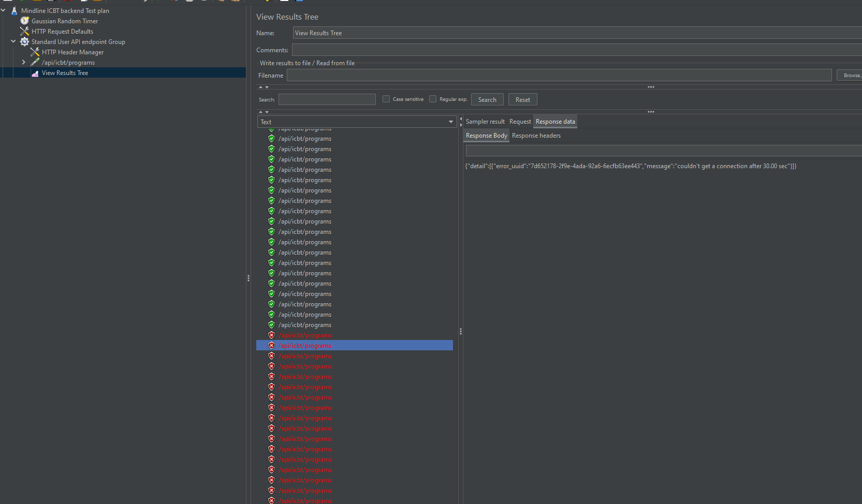The image size is (862, 504).
Task: Click the Gaussian Random Timer clock icon
Action: tap(24, 21)
